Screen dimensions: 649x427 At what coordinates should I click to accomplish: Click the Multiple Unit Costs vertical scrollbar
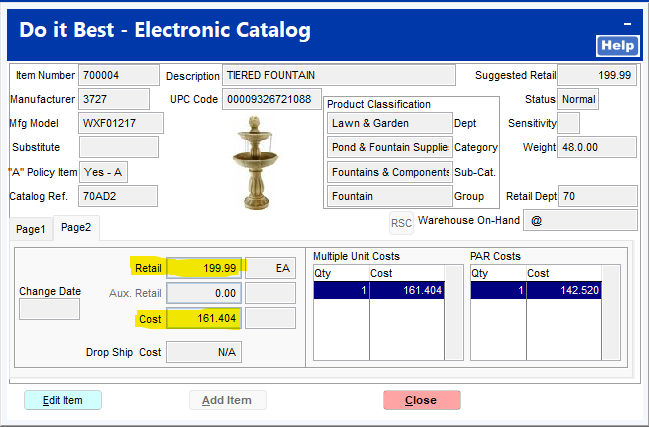(x=454, y=313)
